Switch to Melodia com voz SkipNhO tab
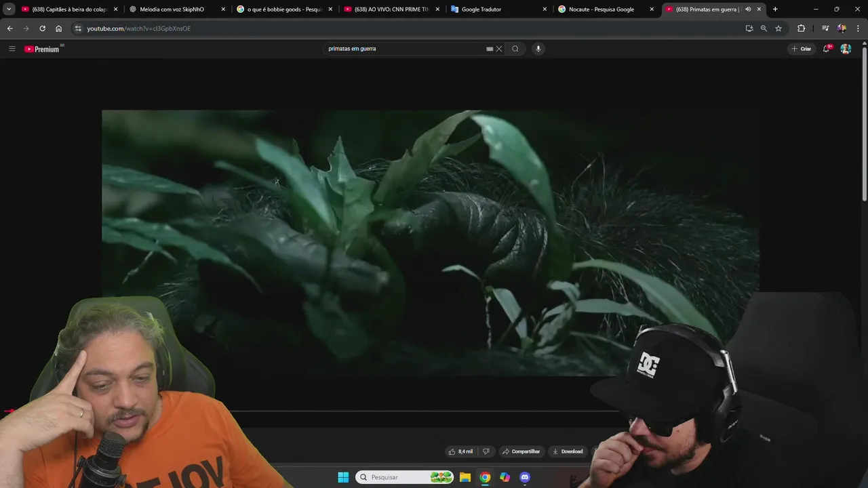 click(x=178, y=9)
